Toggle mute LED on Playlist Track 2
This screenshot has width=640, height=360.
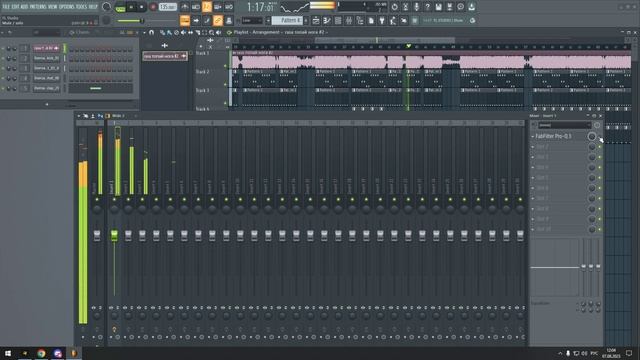[x=225, y=84]
